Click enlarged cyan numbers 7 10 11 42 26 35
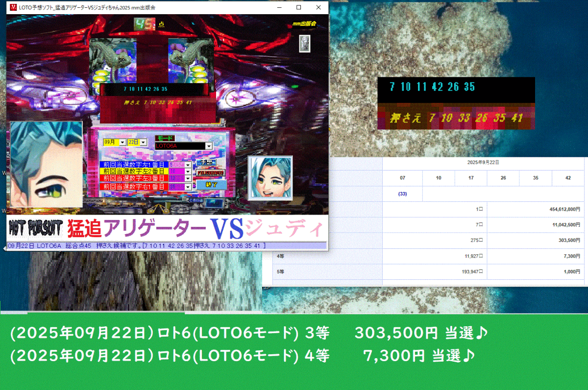The image size is (588, 390). click(432, 87)
